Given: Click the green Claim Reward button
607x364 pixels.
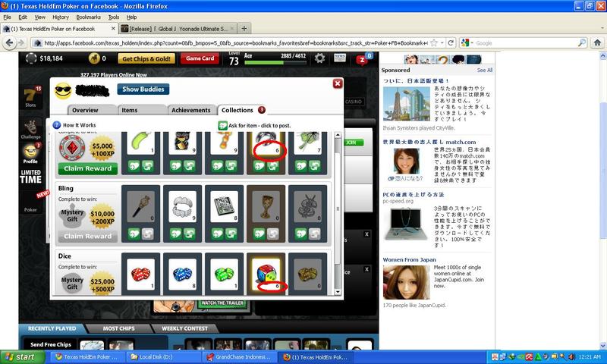Looking at the screenshot, I should click(x=88, y=168).
